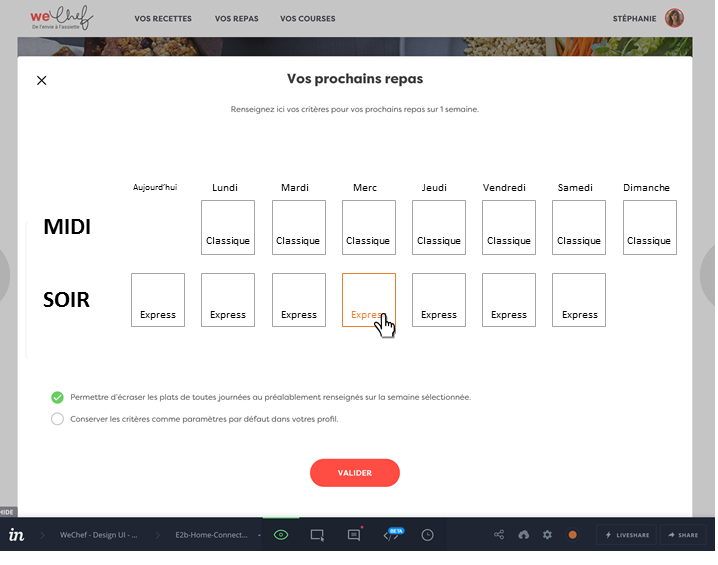
Task: Click the orange user status dot
Action: click(572, 534)
